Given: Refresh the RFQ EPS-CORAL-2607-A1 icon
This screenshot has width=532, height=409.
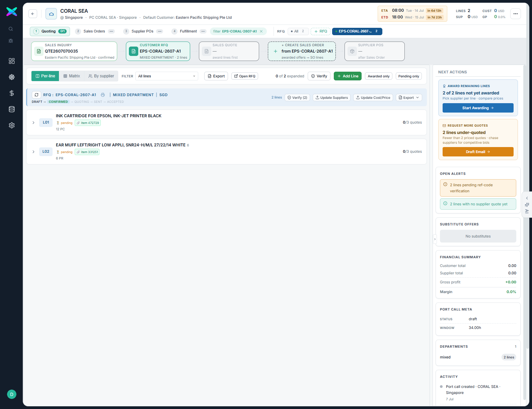Looking at the screenshot, I should [x=36, y=95].
